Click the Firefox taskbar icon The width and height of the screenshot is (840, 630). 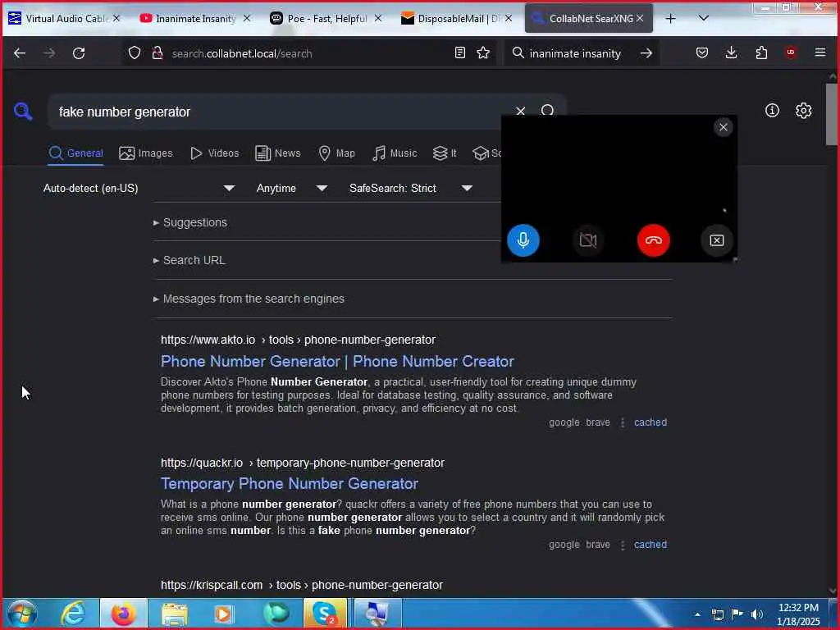(123, 614)
